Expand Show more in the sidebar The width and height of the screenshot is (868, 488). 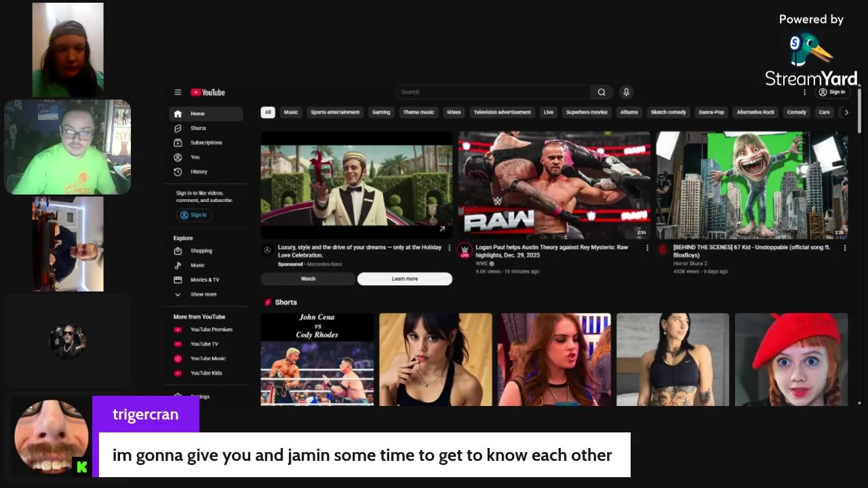[206, 294]
